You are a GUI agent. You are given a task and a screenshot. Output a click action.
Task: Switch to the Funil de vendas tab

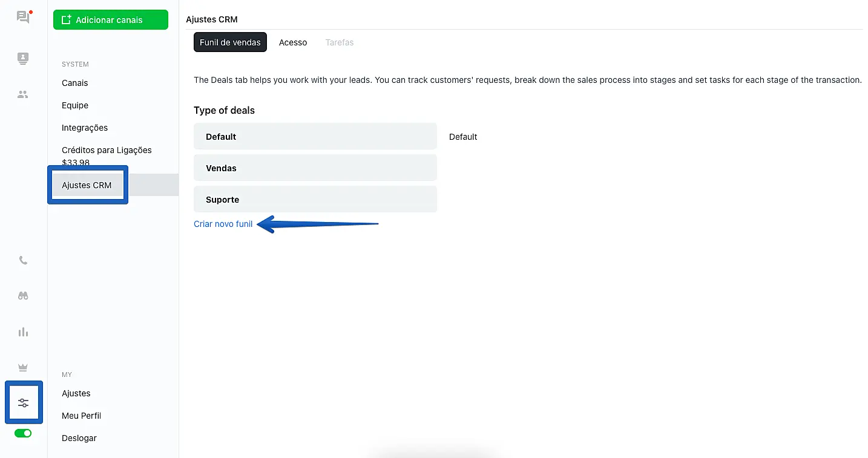click(x=230, y=42)
